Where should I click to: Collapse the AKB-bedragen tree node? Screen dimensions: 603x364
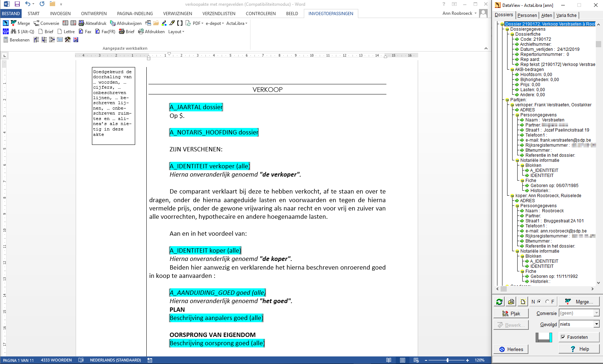512,70
